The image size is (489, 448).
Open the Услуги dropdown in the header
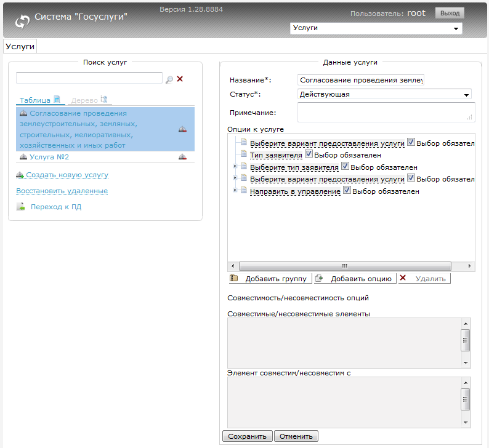point(376,28)
